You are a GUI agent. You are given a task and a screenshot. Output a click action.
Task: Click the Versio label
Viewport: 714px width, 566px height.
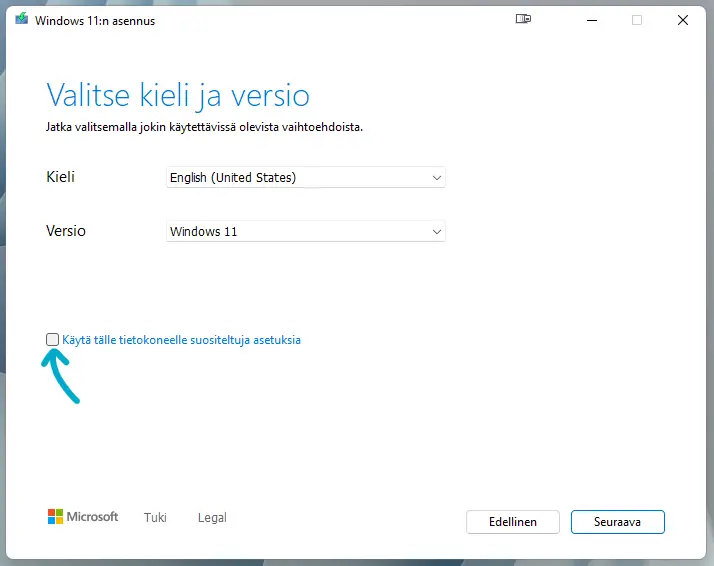tap(66, 231)
